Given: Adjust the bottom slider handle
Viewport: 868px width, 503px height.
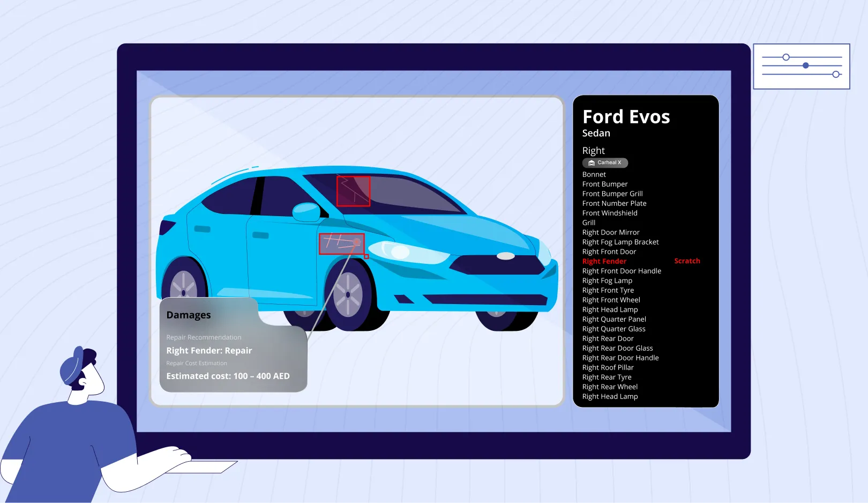Looking at the screenshot, I should [836, 74].
